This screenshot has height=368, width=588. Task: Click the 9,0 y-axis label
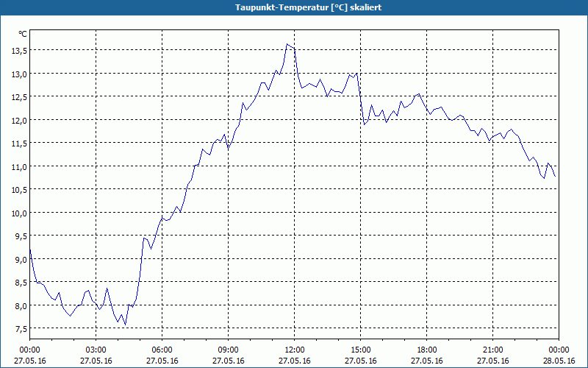pyautogui.click(x=21, y=260)
